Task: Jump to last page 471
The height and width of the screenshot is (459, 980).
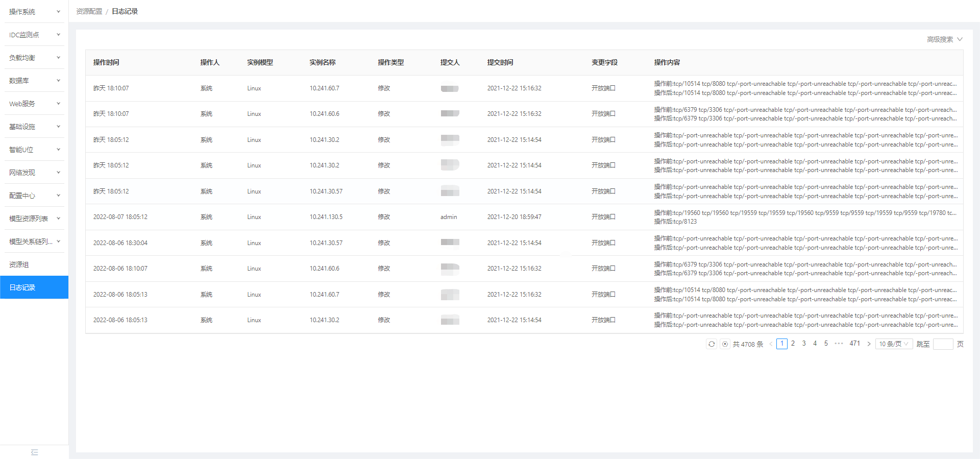Action: pos(855,344)
